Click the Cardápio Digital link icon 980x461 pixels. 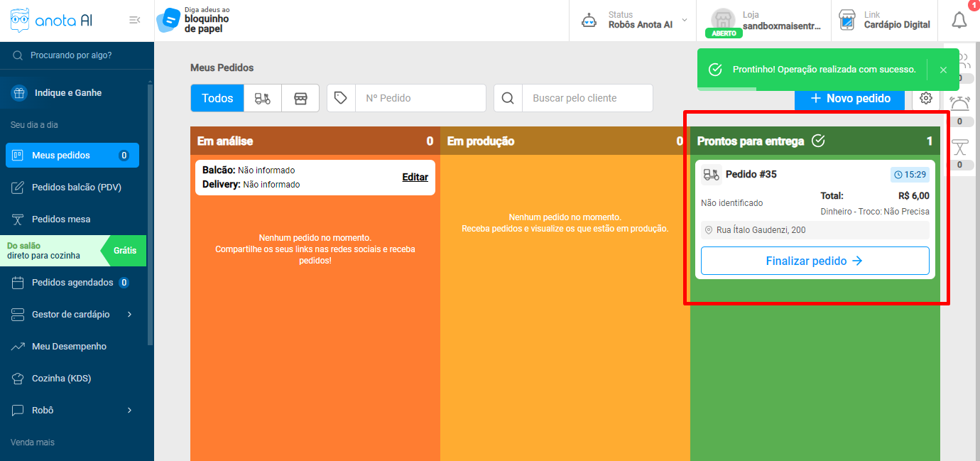[846, 20]
